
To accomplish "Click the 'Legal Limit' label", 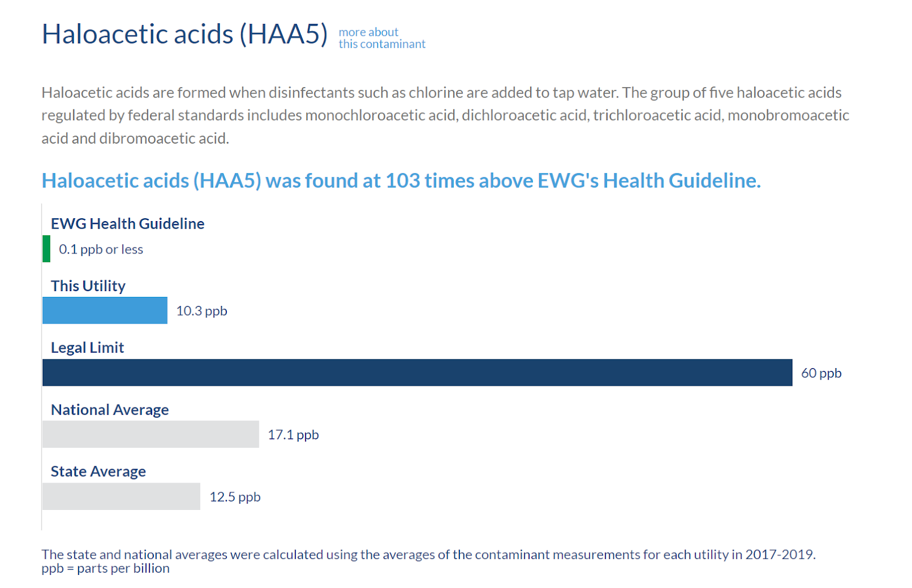I will tap(87, 348).
